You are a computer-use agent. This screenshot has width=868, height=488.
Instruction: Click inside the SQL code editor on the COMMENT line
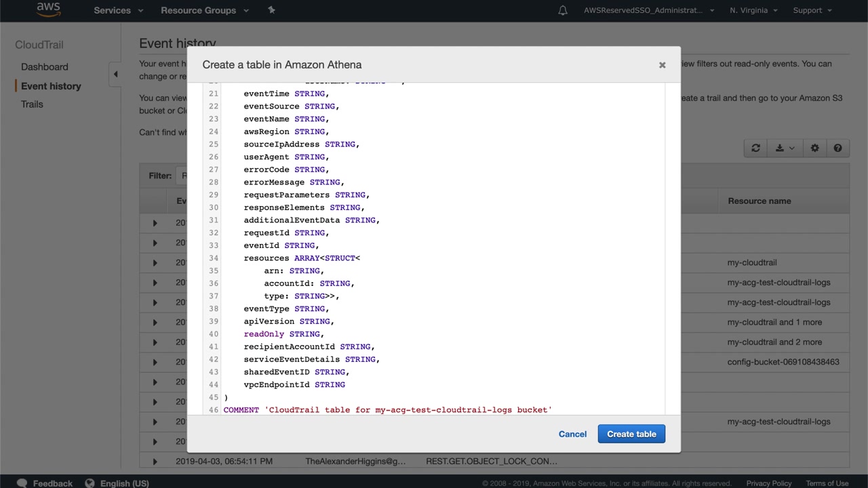pyautogui.click(x=387, y=409)
